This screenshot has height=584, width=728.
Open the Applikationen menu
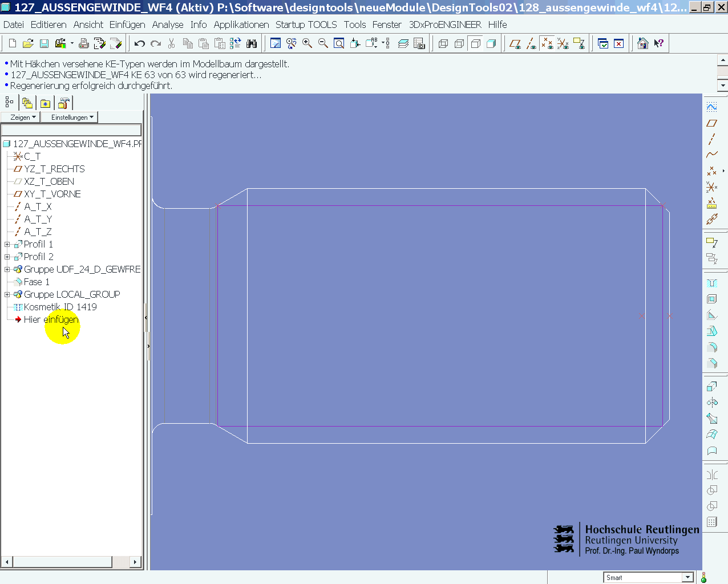(241, 25)
